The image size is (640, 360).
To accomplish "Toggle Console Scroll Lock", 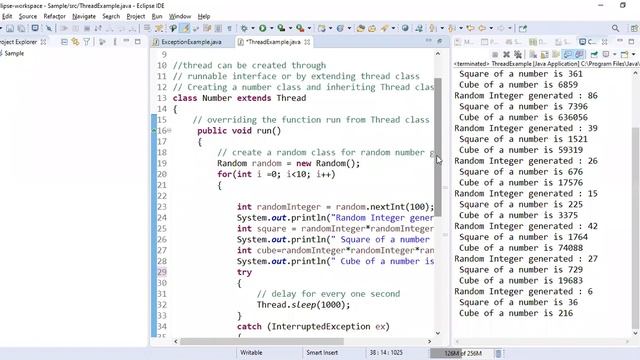I will tap(544, 54).
